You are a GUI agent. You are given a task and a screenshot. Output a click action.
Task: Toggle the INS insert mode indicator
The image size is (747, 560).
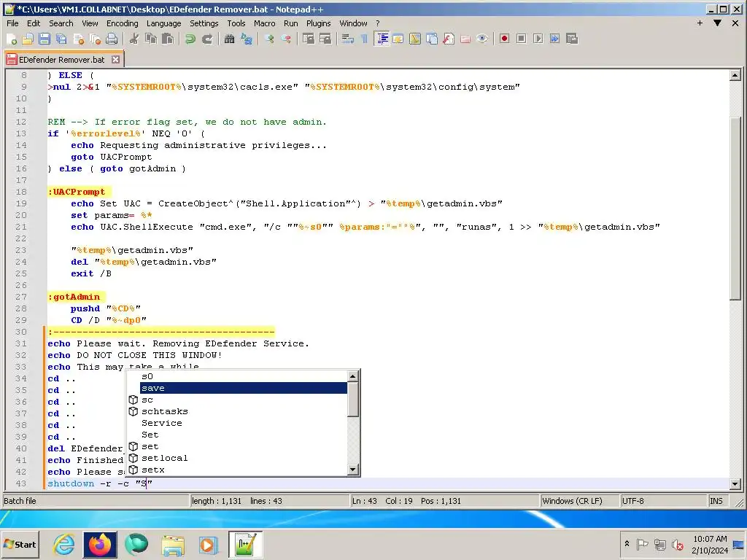click(x=719, y=501)
